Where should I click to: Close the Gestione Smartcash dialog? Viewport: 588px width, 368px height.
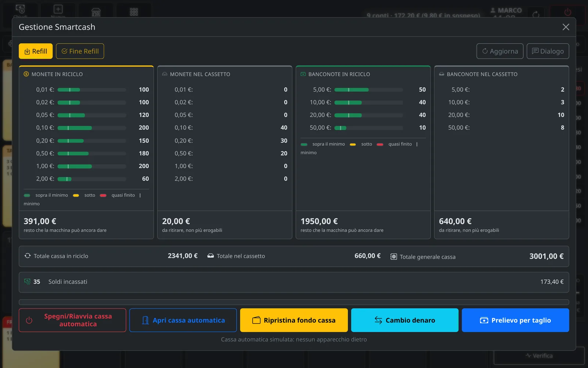click(566, 27)
